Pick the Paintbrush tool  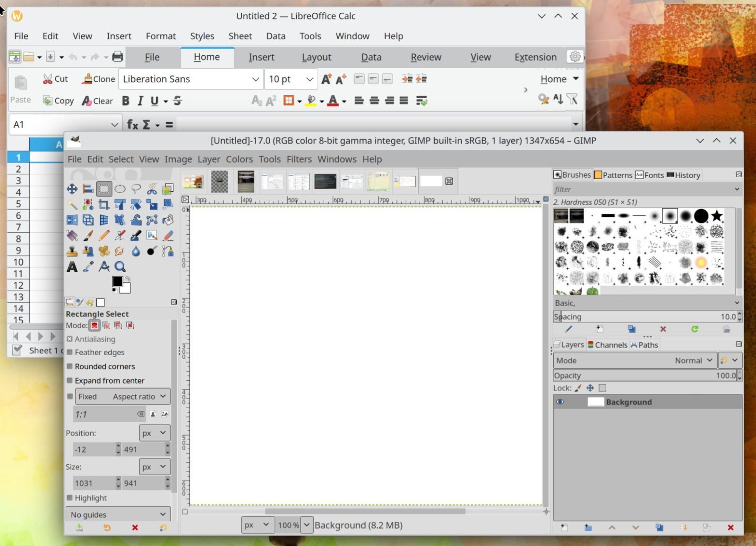[88, 235]
